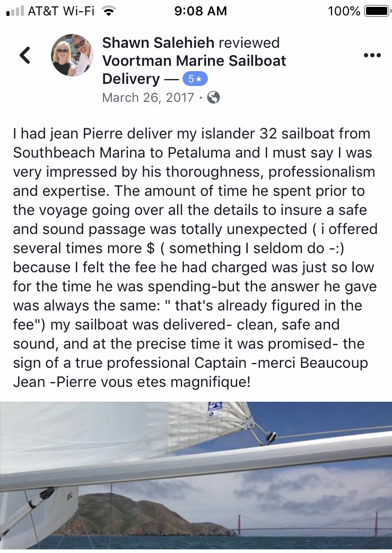Tap the globe public privacy icon
392x553 pixels.
coord(213,97)
